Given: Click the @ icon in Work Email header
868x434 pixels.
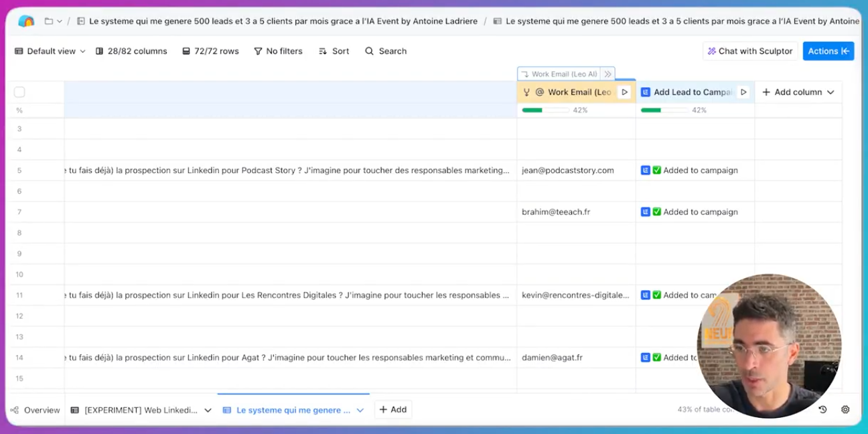Looking at the screenshot, I should pyautogui.click(x=540, y=92).
